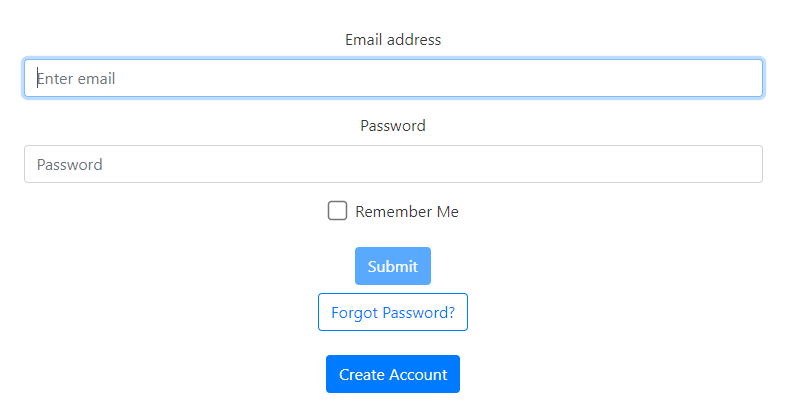The width and height of the screenshot is (785, 414).
Task: Select the 'Enter email' placeholder text box
Action: pyautogui.click(x=393, y=78)
